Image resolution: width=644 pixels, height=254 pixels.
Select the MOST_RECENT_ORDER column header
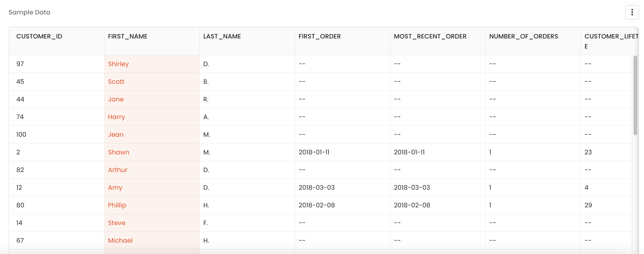430,36
